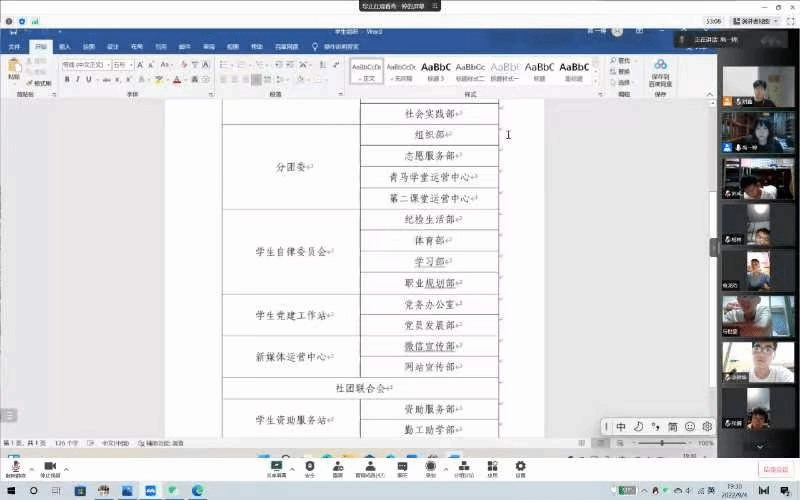Click the Zoom record button

coord(431,467)
